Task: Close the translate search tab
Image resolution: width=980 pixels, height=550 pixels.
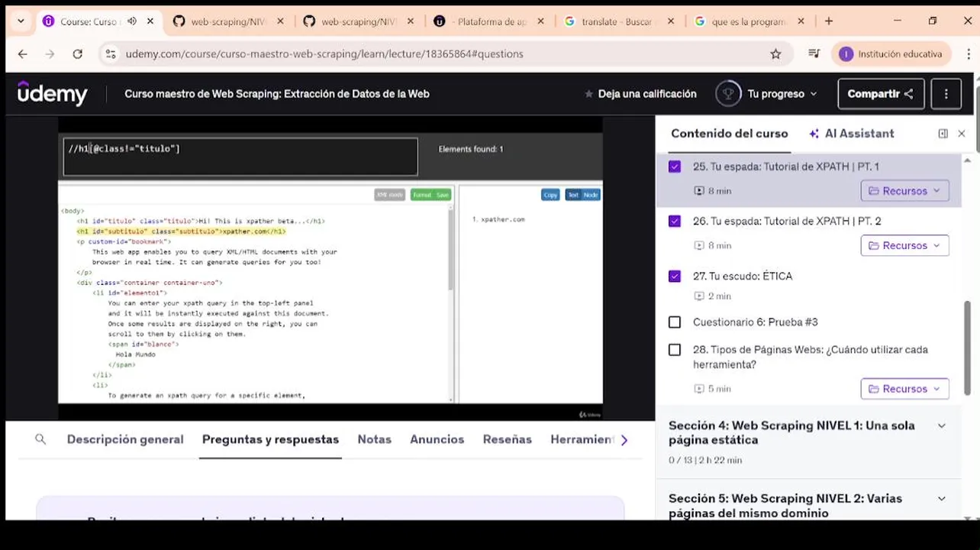Action: click(671, 21)
